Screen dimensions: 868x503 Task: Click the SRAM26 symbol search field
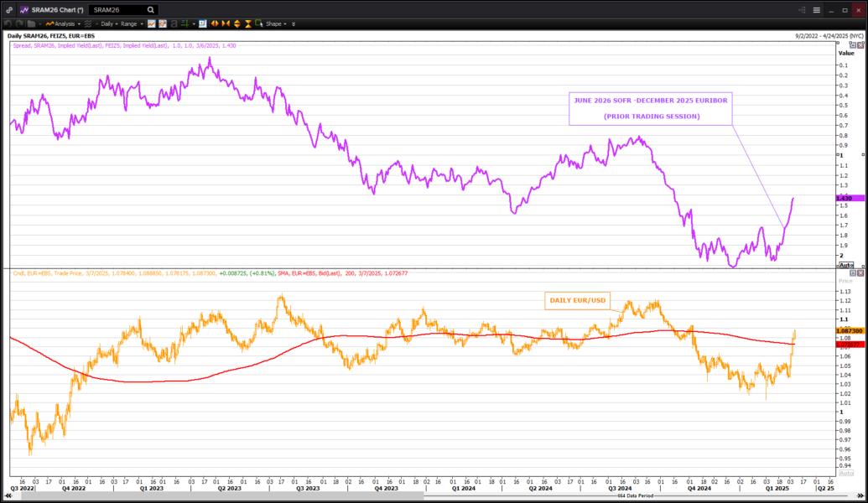click(116, 10)
